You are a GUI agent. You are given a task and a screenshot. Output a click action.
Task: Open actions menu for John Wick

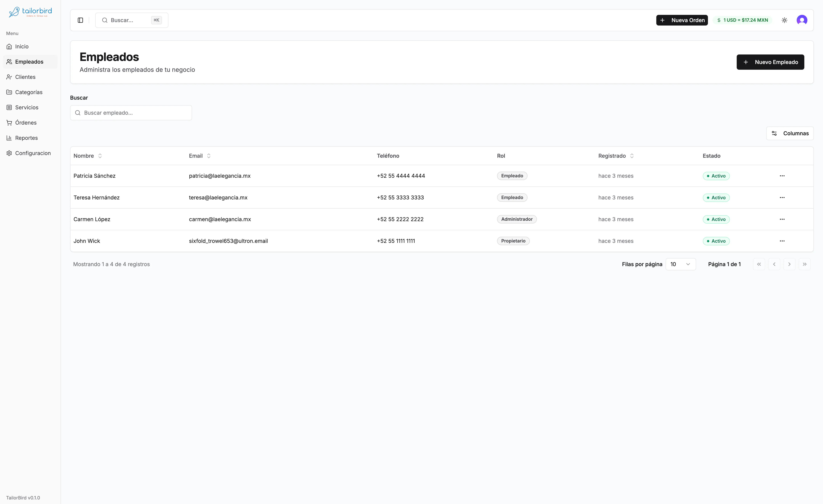click(782, 241)
